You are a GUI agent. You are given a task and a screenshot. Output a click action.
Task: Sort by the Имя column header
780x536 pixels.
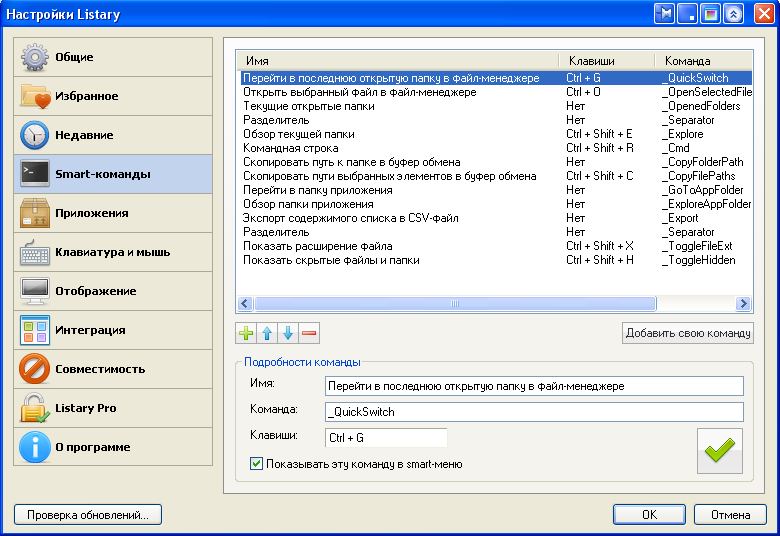coord(398,61)
